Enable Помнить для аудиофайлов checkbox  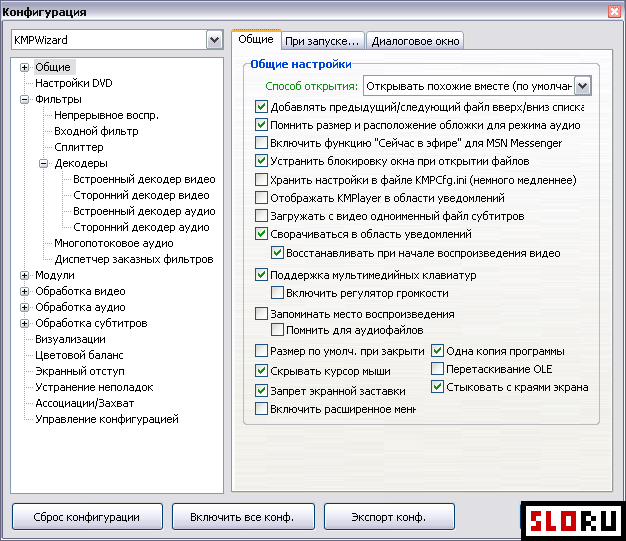(277, 330)
